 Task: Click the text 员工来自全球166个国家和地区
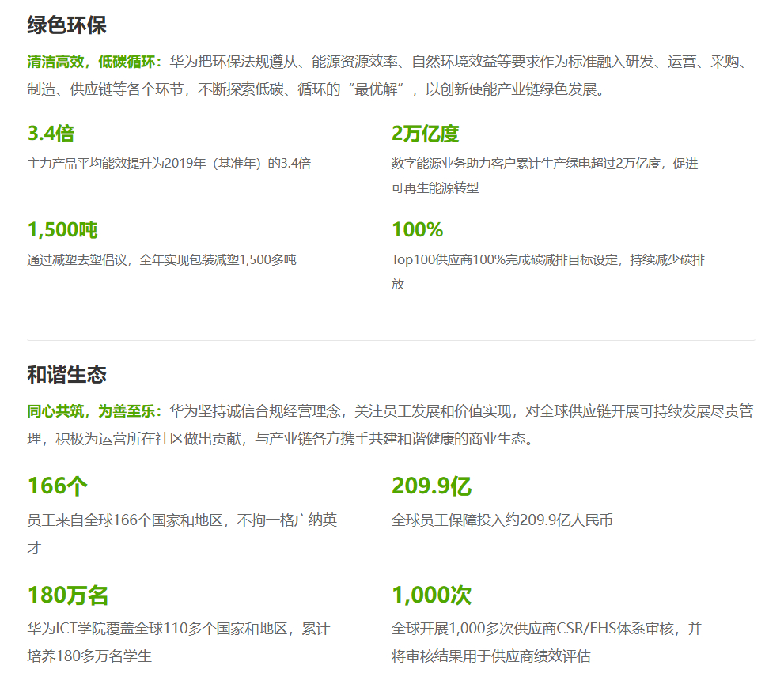(x=124, y=520)
